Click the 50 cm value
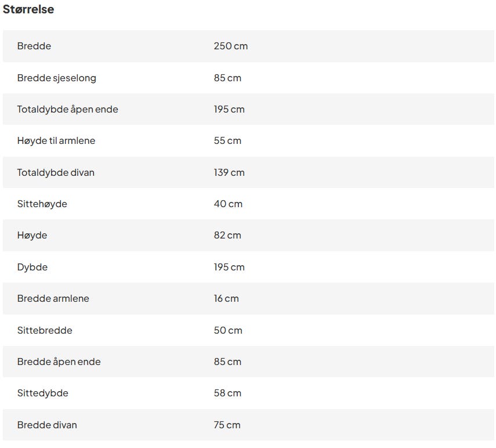Screen dimensions: 496x448 227,330
